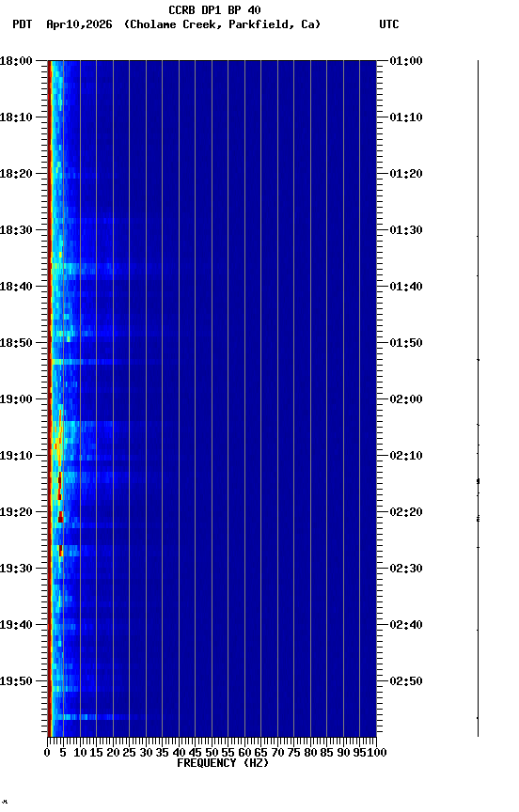Click the 19:30 PDT time label
The height and width of the screenshot is (812, 519).
tap(16, 569)
